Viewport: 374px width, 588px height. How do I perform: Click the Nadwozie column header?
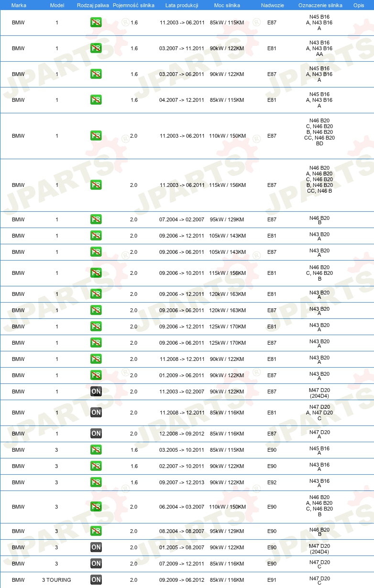coord(272,5)
